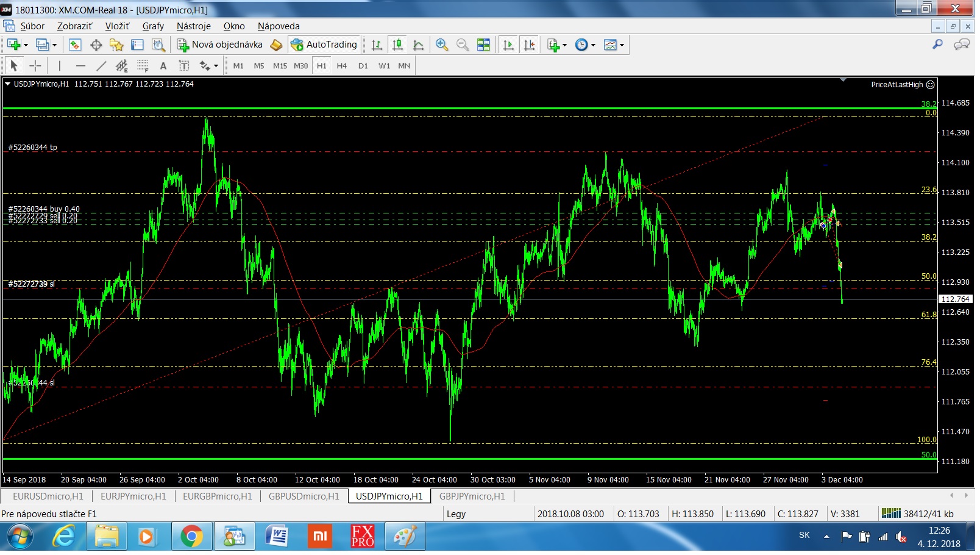Image resolution: width=980 pixels, height=555 pixels.
Task: Select the arrow Cursor tool
Action: (x=14, y=65)
